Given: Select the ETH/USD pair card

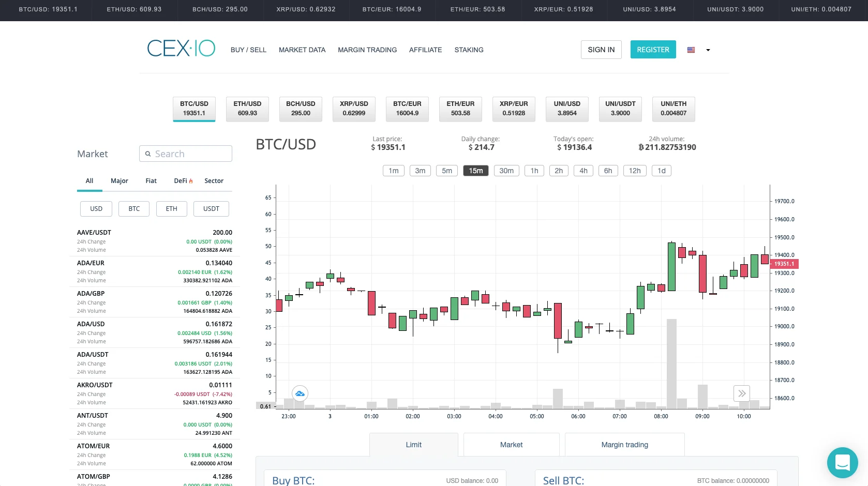Looking at the screenshot, I should click(x=247, y=109).
